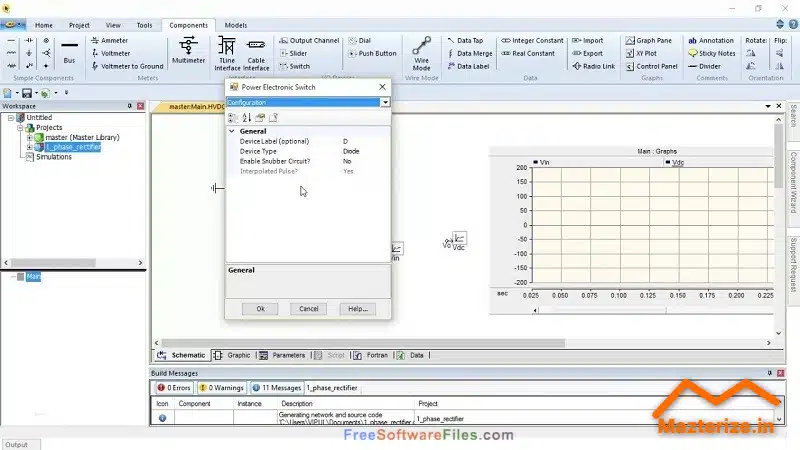
Task: Insert a Data Label
Action: tap(468, 66)
